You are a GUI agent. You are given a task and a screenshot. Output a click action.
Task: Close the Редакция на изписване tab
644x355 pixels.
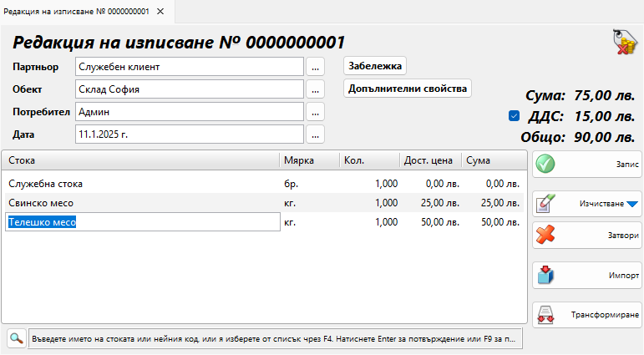[160, 11]
